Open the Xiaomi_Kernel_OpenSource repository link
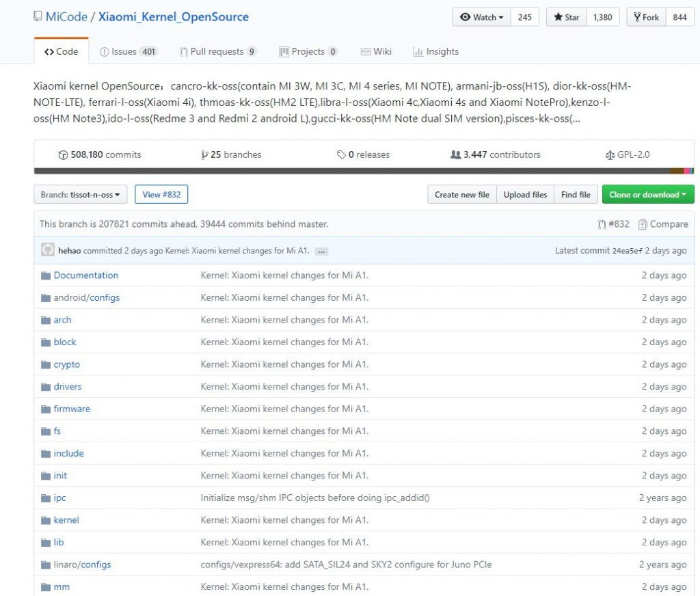The width and height of the screenshot is (700, 596). coord(174,16)
